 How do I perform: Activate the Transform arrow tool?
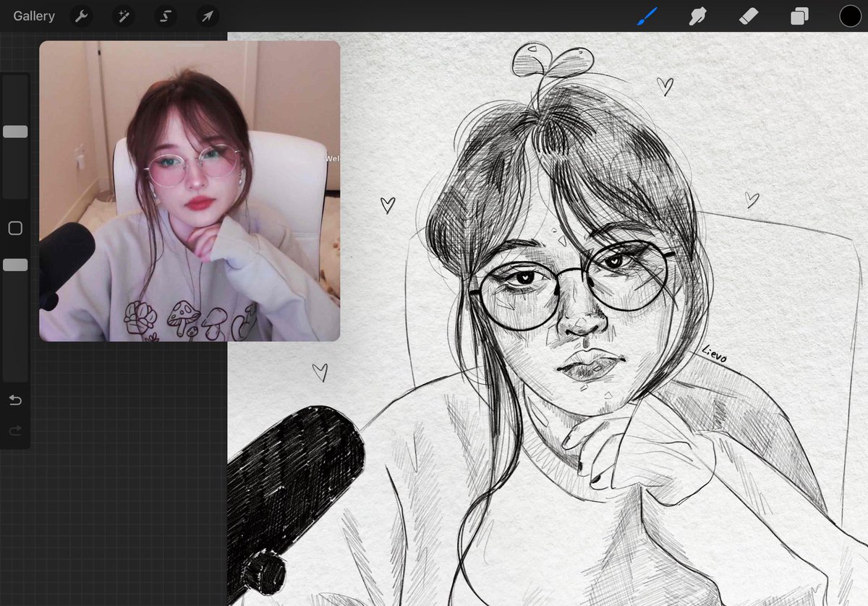[208, 16]
